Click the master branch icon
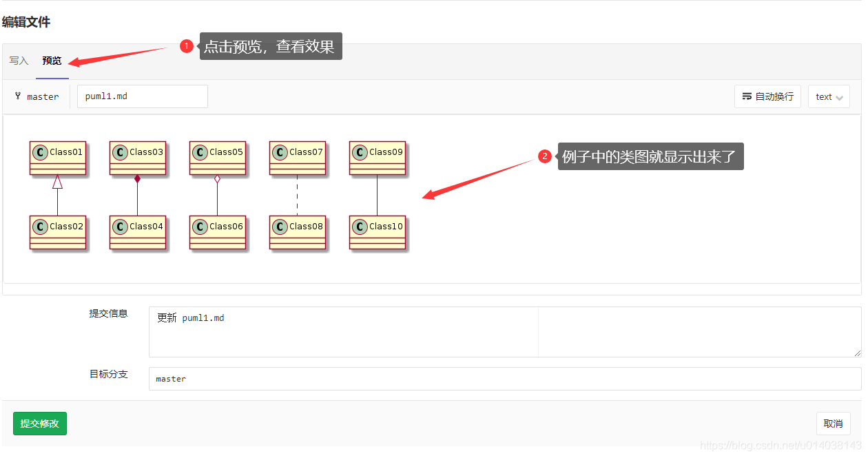Screen dimensions: 868x458 (x=18, y=96)
